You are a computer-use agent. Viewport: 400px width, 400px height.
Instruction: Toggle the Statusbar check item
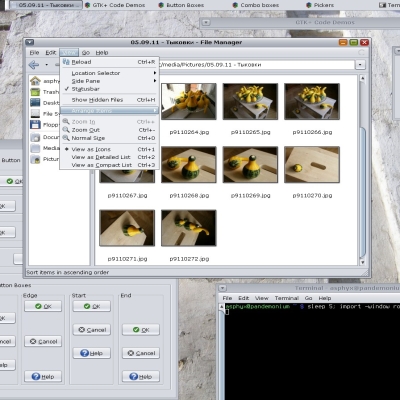(x=109, y=89)
